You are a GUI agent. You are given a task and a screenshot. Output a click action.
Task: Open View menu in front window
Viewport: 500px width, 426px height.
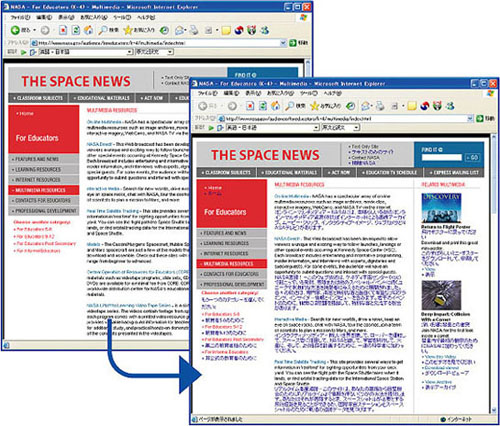pos(253,93)
